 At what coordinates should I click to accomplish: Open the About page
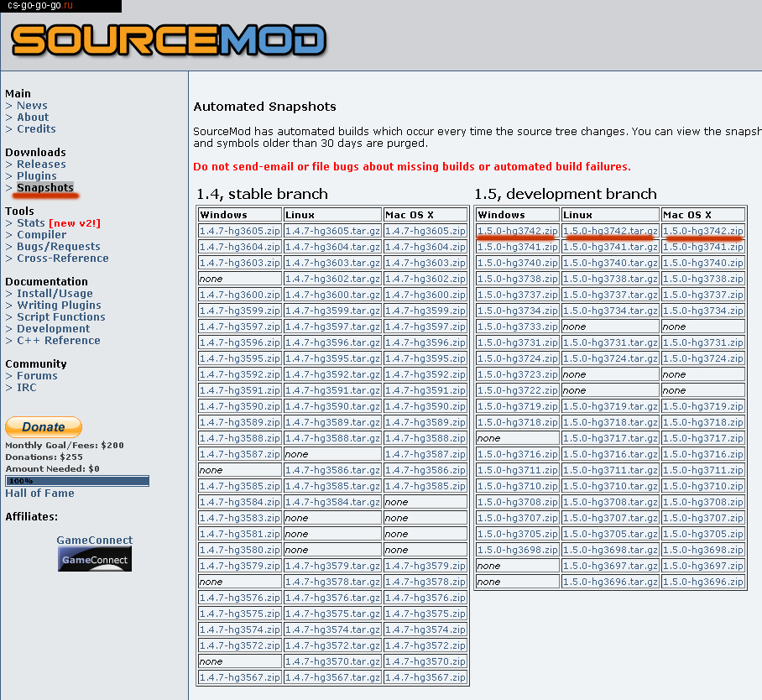point(33,118)
